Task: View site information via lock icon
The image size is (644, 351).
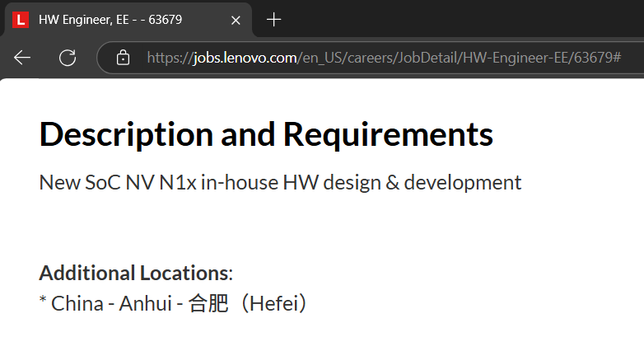Action: point(124,58)
